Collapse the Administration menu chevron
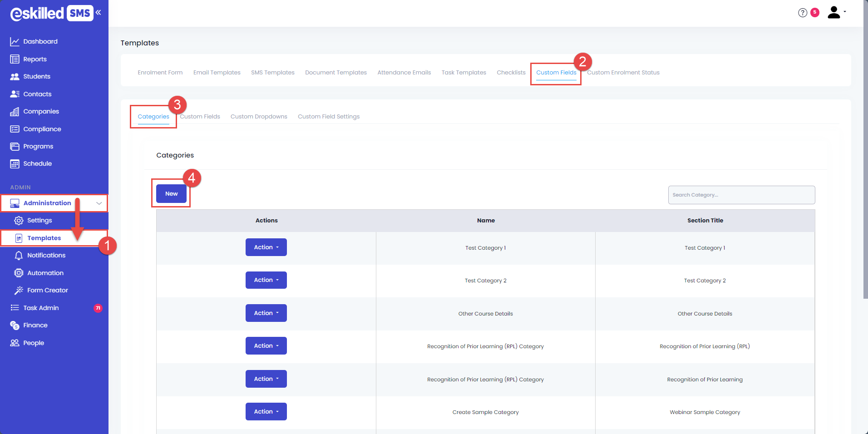Image resolution: width=868 pixels, height=434 pixels. click(99, 203)
